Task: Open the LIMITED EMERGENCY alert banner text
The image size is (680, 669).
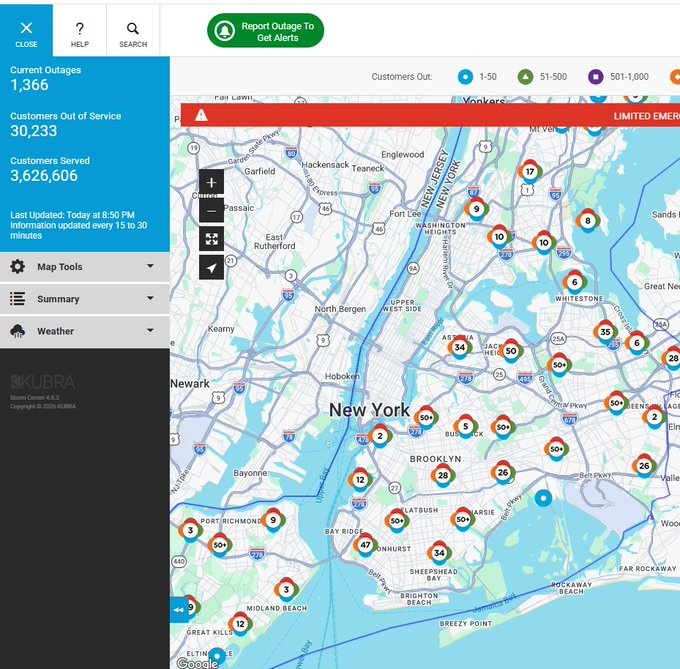Action: click(x=647, y=116)
